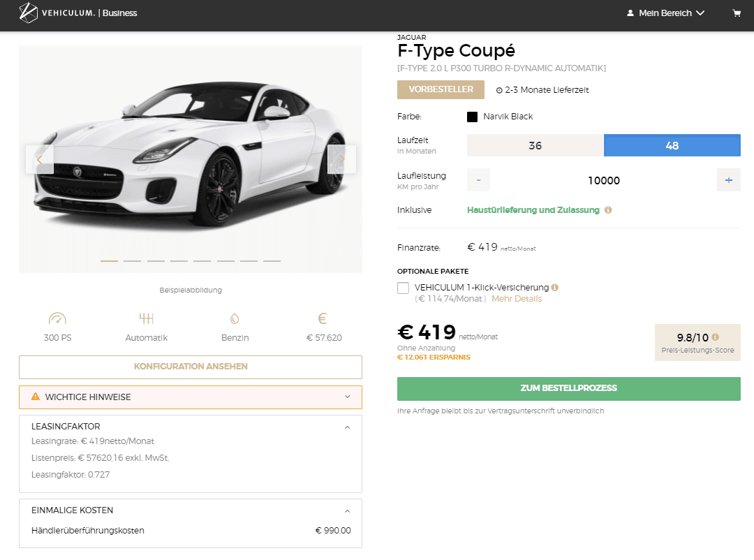Screen dimensions: 754x560
Task: Select the 48 months Laufzeit option
Action: click(x=672, y=145)
